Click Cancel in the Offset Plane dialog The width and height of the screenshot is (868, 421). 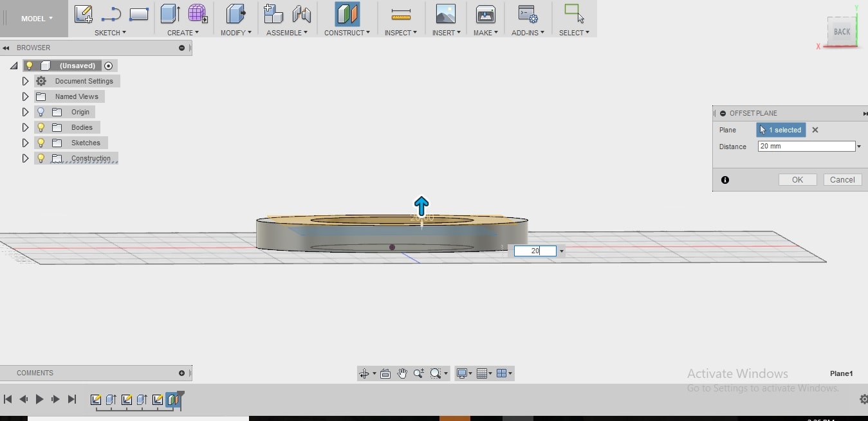(842, 180)
